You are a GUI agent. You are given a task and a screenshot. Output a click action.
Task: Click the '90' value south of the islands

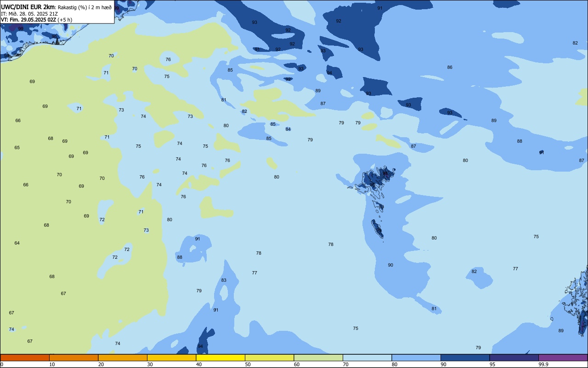[x=390, y=265]
